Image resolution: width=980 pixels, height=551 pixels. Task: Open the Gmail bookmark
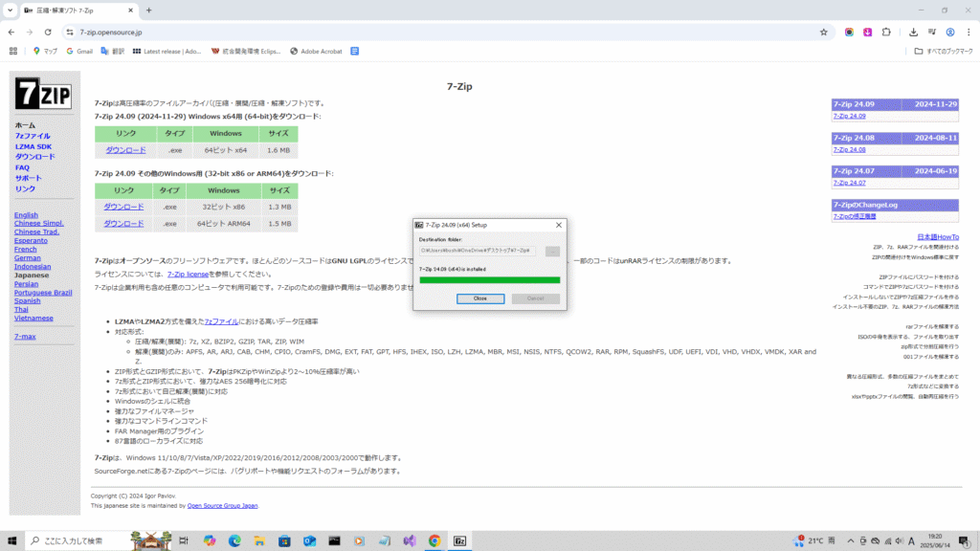(79, 52)
